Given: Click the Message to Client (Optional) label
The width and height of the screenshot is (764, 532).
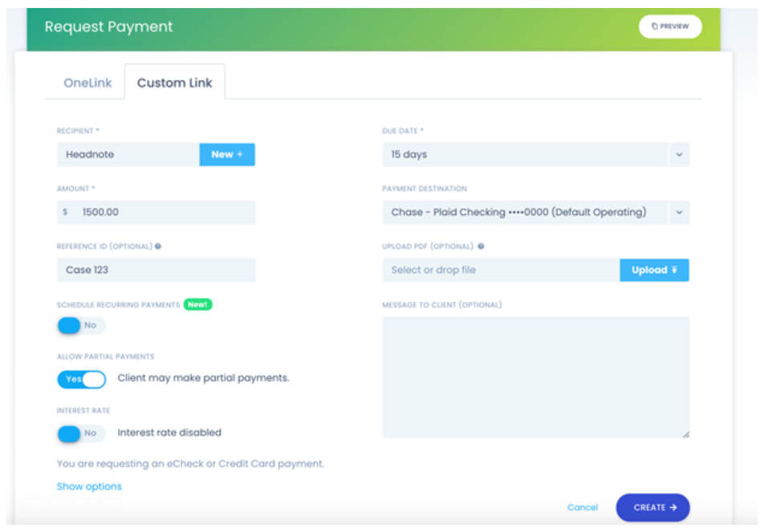Looking at the screenshot, I should click(x=442, y=305).
